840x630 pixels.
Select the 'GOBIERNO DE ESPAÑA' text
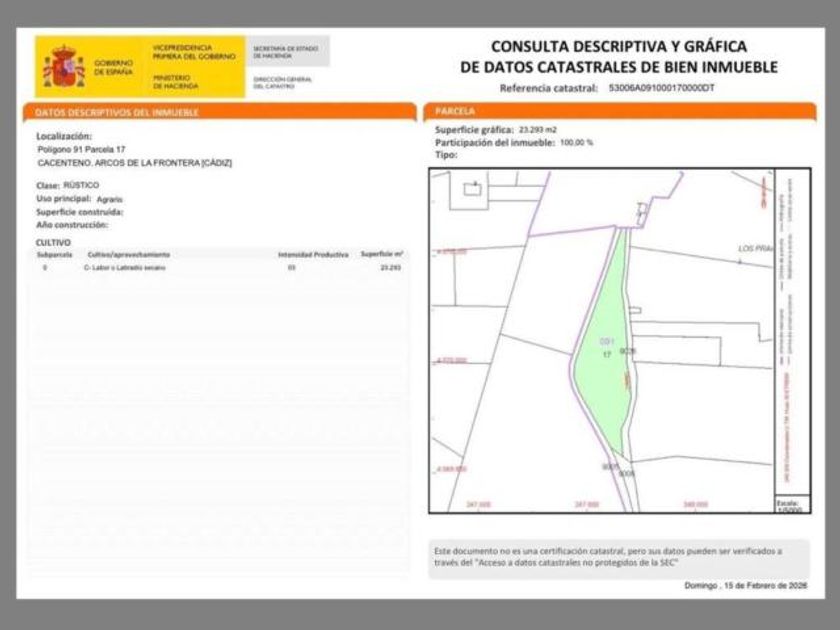tap(113, 67)
